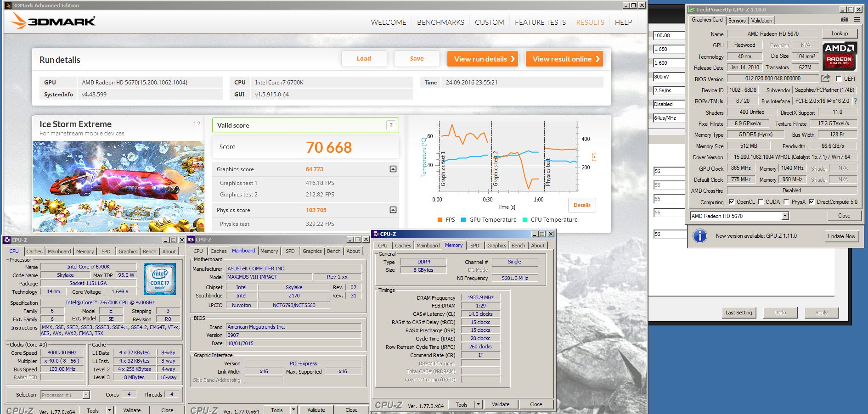Click the DRAM Frequency value 1933.9 MHz

(480, 297)
